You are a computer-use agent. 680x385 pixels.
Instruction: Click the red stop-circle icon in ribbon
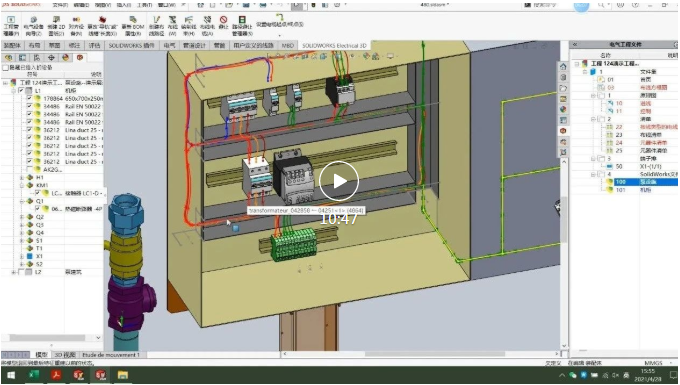[x=223, y=20]
